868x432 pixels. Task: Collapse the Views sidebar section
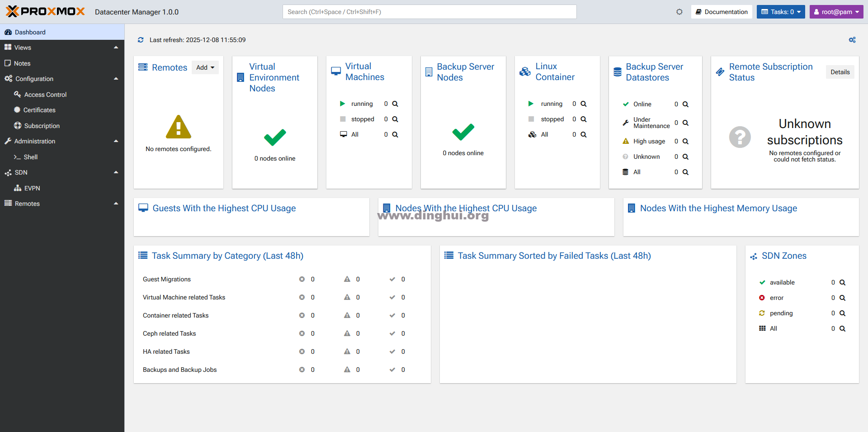tap(116, 47)
